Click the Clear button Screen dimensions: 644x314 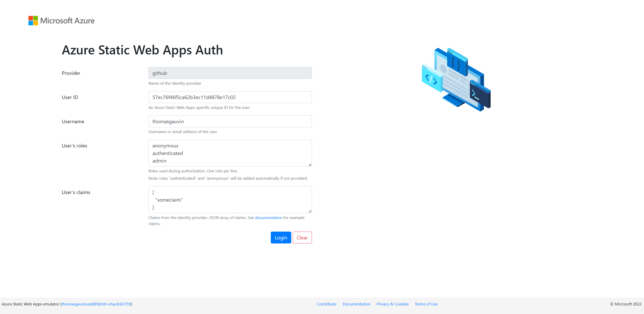[x=302, y=238]
